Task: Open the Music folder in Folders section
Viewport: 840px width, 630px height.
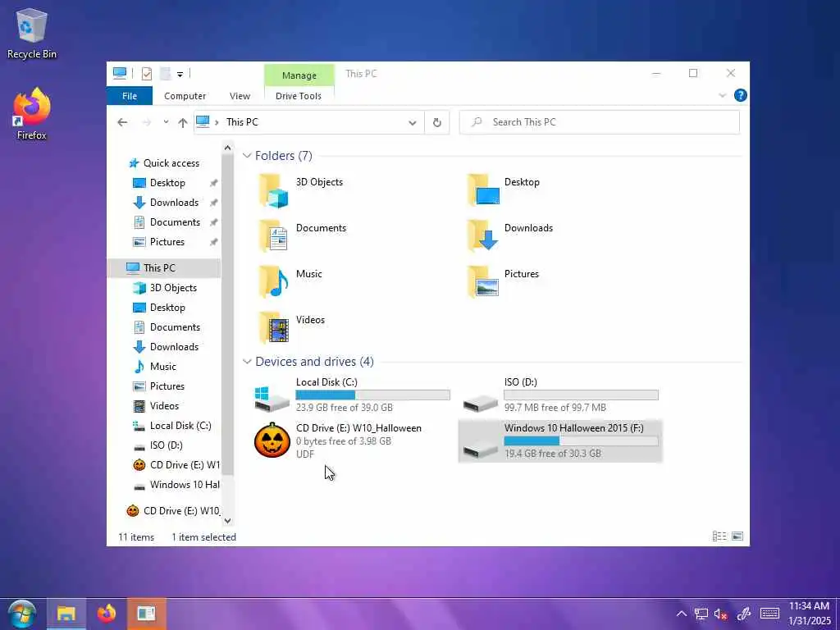Action: tap(292, 282)
